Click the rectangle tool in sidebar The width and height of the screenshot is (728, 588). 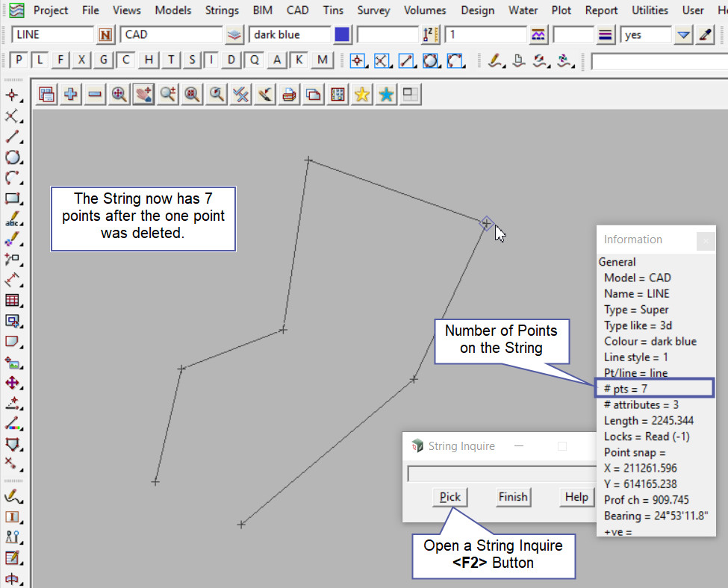pos(12,199)
